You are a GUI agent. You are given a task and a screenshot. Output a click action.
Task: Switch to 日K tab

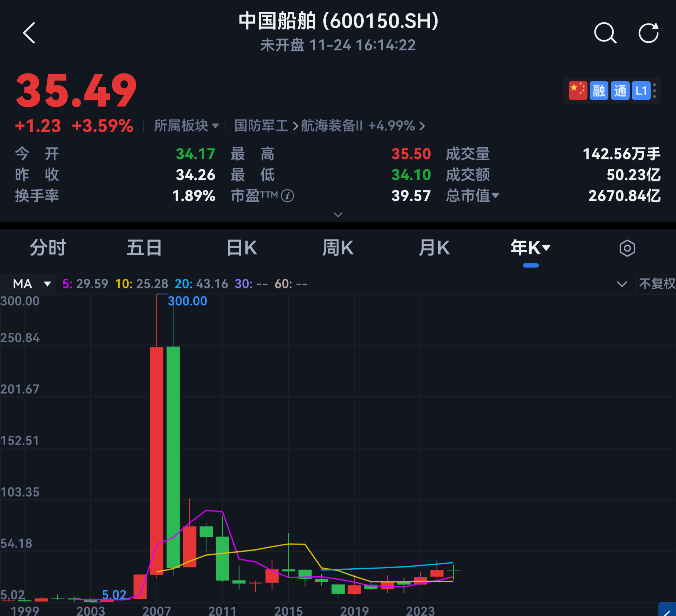[x=241, y=248]
